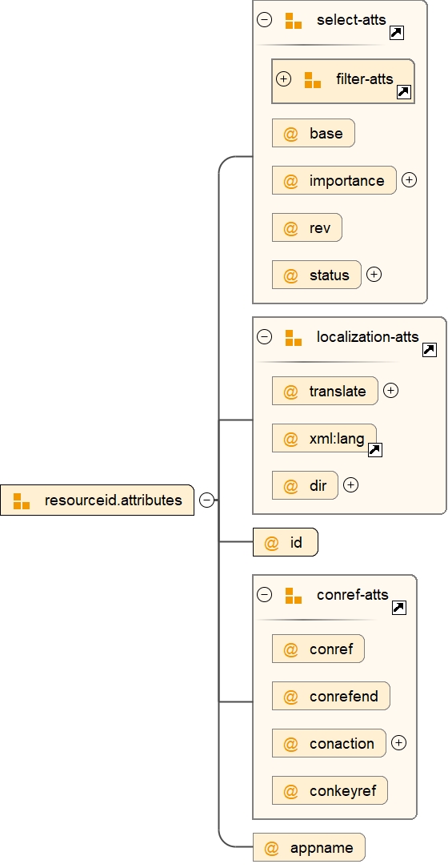Image resolution: width=448 pixels, height=868 pixels.
Task: Select the dir attribute label
Action: 318,486
